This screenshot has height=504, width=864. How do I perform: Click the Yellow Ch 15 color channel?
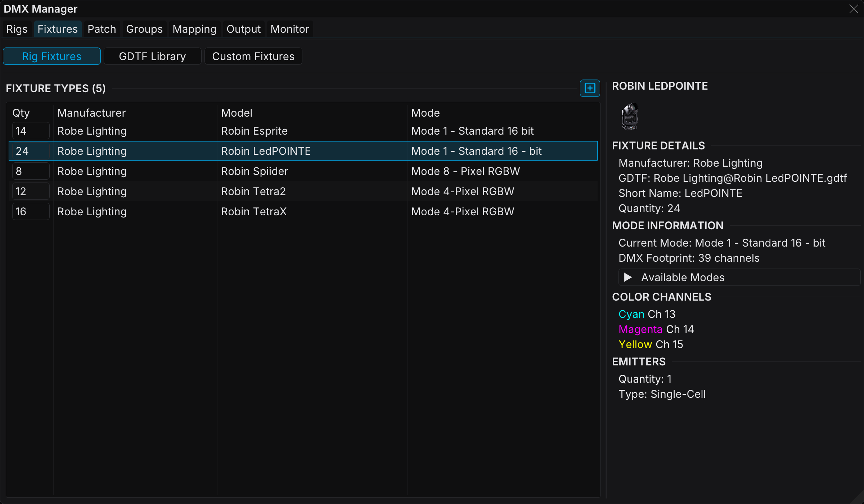(651, 344)
